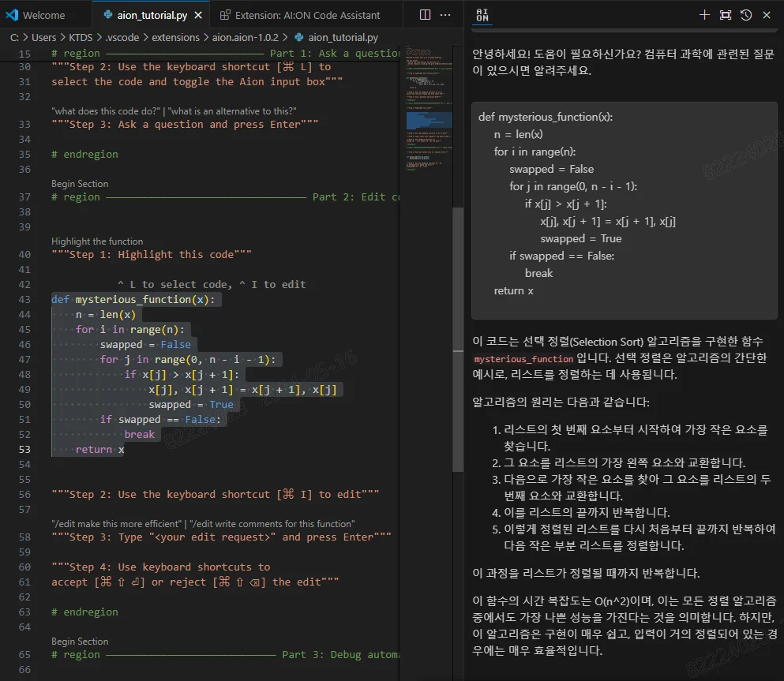Click the focus frame icon in AI:ON panel
This screenshot has width=784, height=681.
point(726,14)
